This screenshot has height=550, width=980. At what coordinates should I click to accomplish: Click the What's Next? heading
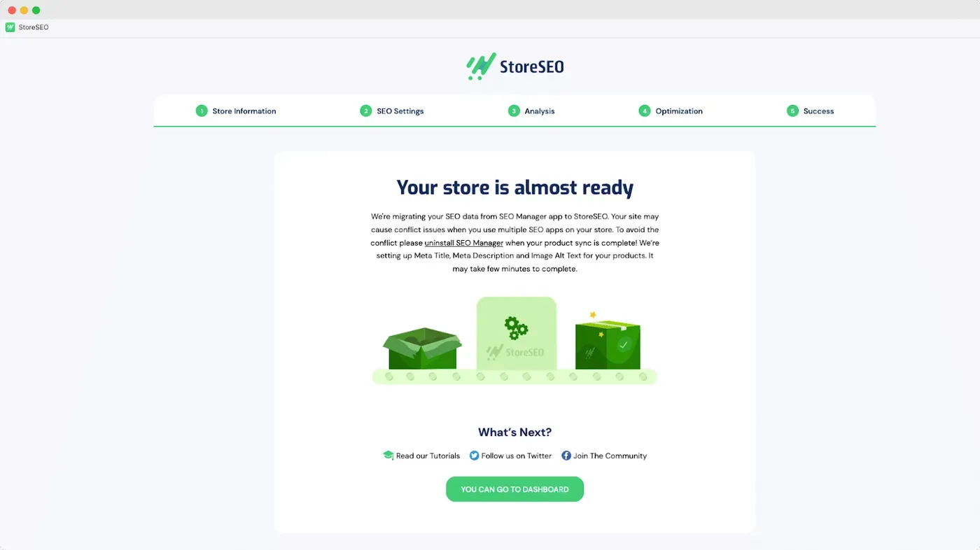coord(514,432)
